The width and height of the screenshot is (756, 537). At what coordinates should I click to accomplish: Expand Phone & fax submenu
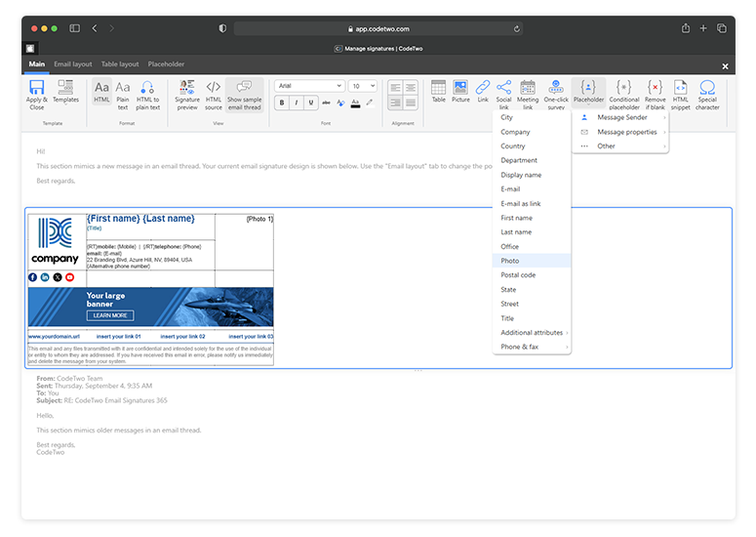pos(532,347)
